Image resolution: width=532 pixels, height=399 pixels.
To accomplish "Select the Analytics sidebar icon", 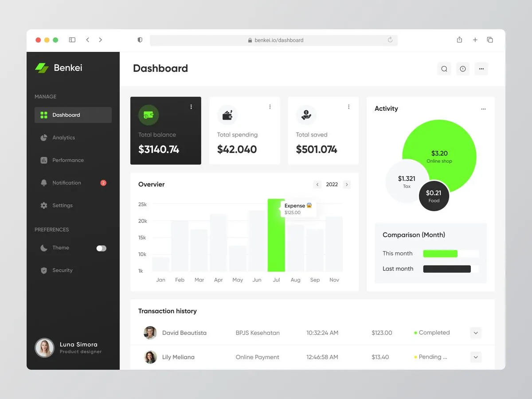I will coord(43,137).
